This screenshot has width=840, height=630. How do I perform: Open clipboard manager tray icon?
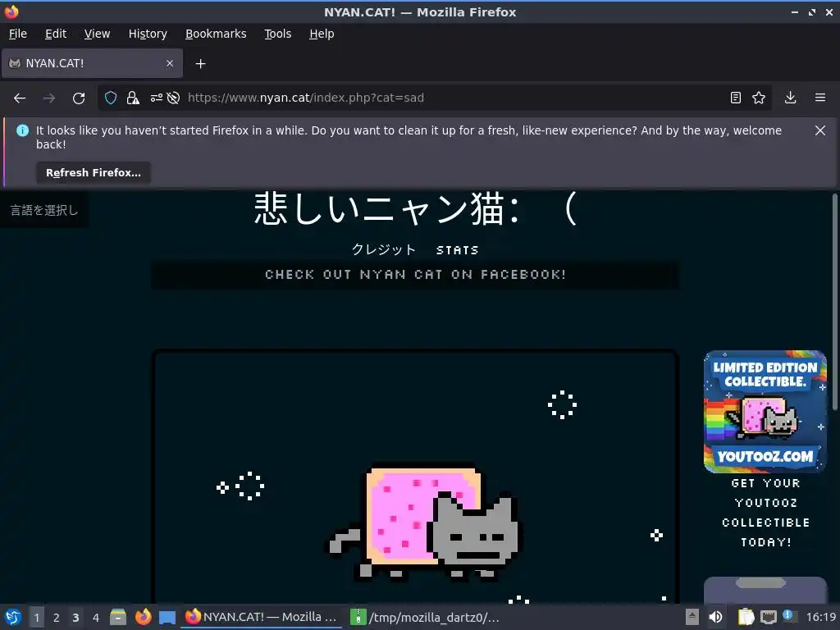coord(746,617)
